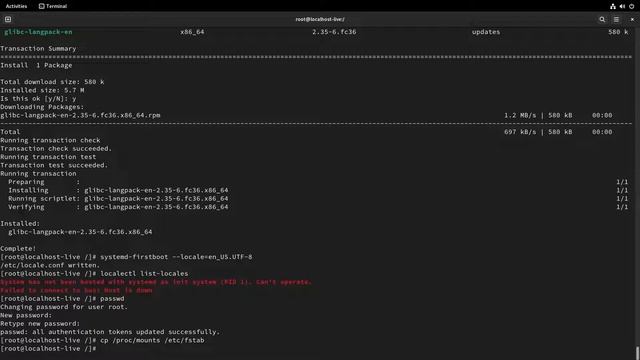
Task: Click the 'Total download size: 580 k' line
Action: click(52, 82)
